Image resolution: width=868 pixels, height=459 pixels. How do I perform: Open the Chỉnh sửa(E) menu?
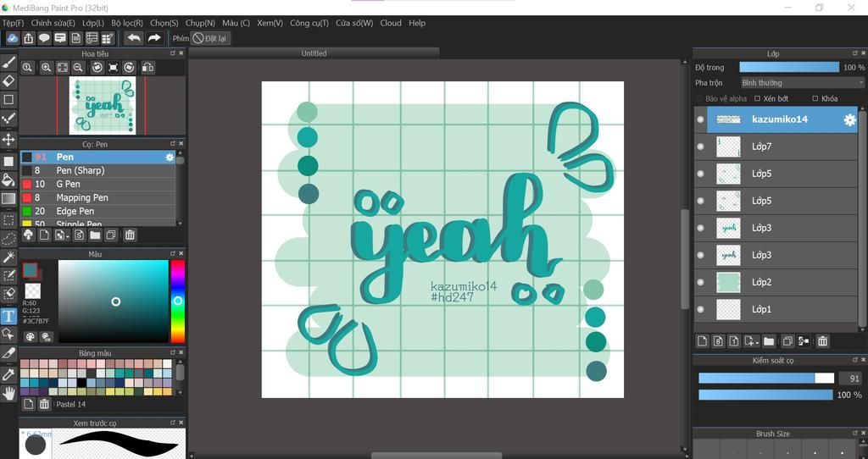tap(53, 23)
